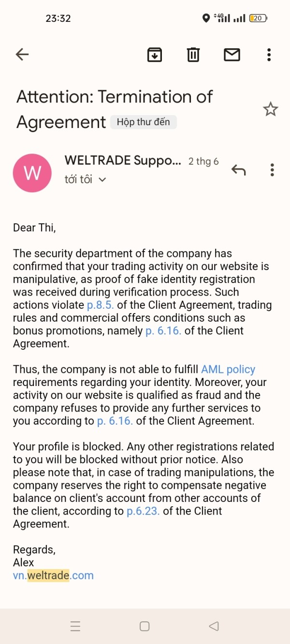Tap the WELTRADE Support sender name

coord(123,160)
